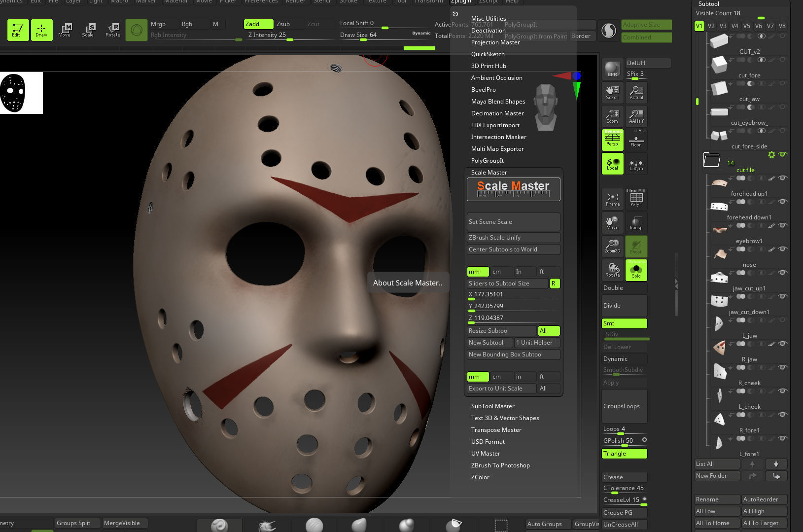Toggle the Zsub brush mode

288,24
